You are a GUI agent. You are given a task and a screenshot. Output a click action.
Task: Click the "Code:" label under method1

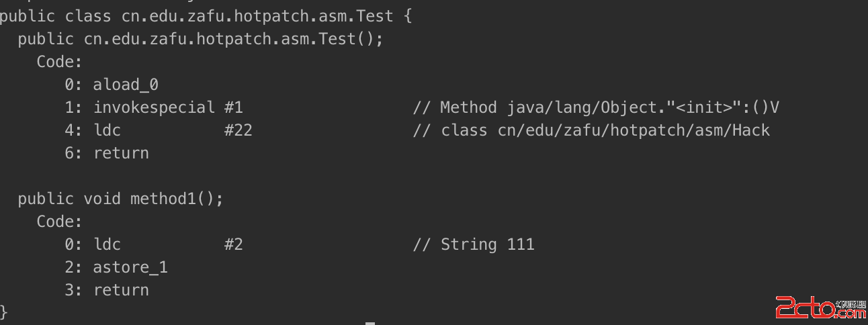click(x=59, y=222)
